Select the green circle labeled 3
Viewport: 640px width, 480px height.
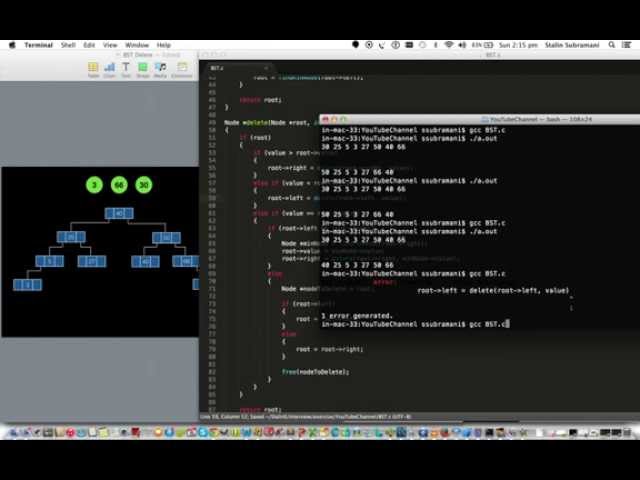pyautogui.click(x=94, y=185)
